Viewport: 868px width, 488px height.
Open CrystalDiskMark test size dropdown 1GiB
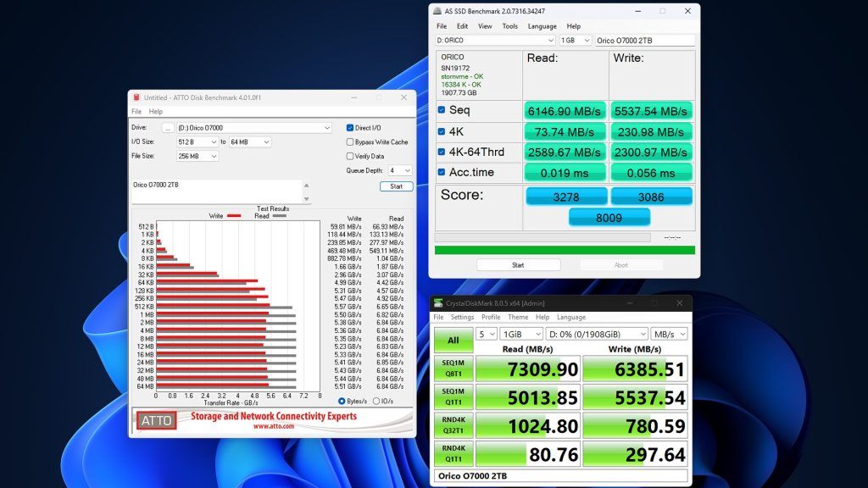click(x=521, y=334)
